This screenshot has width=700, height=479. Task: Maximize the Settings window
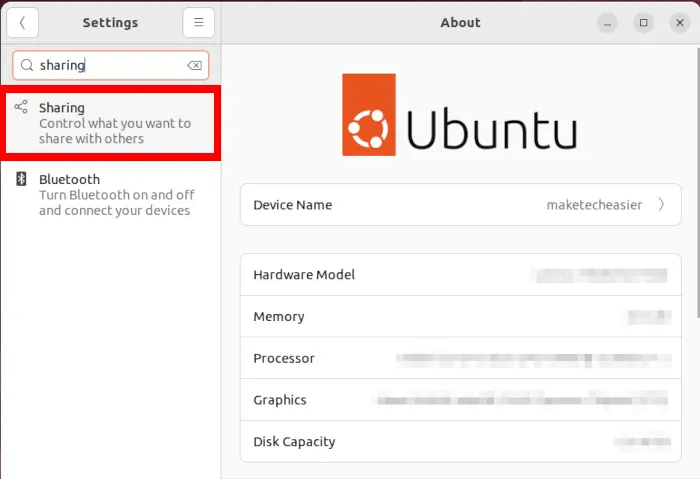pos(643,23)
